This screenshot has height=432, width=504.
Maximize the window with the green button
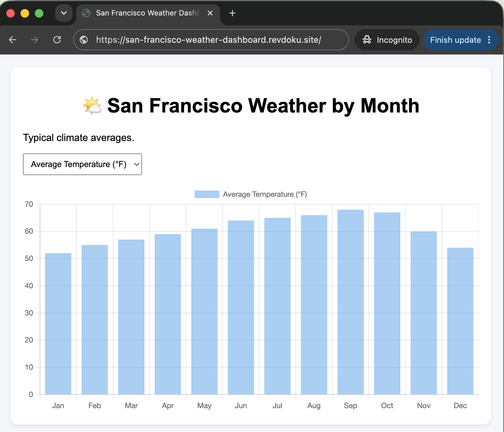(39, 13)
